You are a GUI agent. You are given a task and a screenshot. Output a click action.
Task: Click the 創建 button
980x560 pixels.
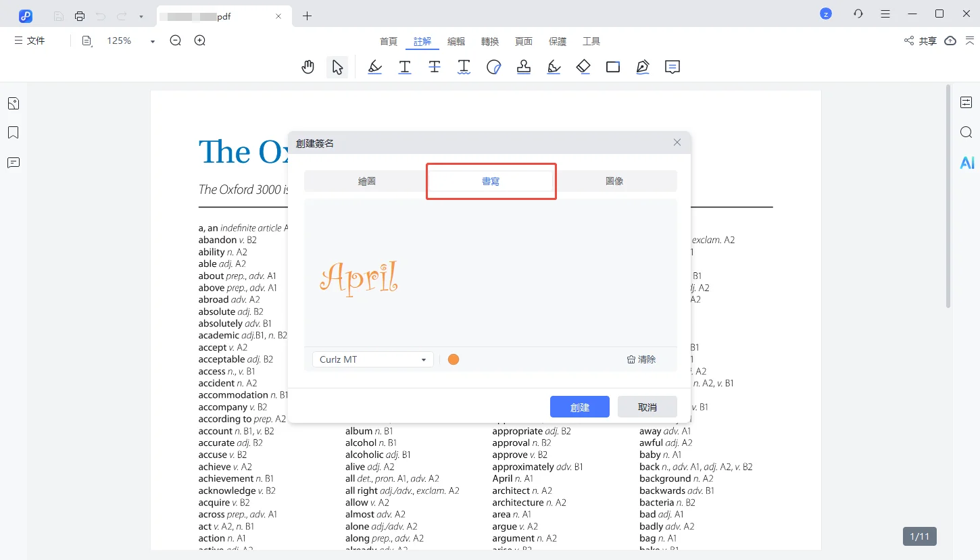point(579,407)
